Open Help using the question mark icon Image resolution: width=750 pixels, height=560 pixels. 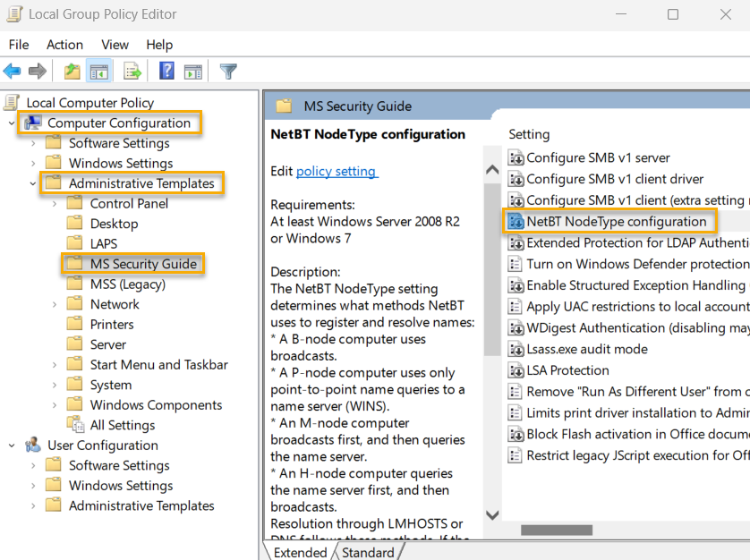click(x=166, y=71)
